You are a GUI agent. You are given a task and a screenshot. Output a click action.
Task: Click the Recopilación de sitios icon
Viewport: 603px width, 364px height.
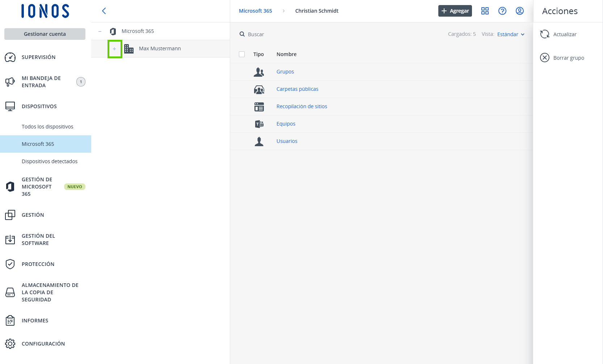259,107
